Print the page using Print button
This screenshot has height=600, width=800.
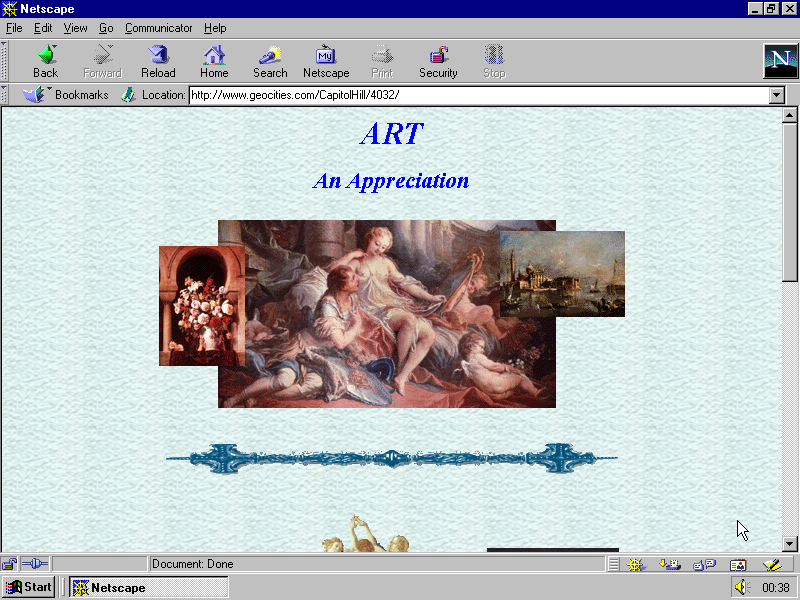coord(382,61)
